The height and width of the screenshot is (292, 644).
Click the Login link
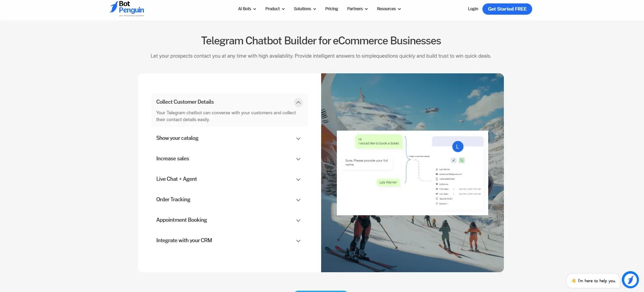tap(473, 9)
